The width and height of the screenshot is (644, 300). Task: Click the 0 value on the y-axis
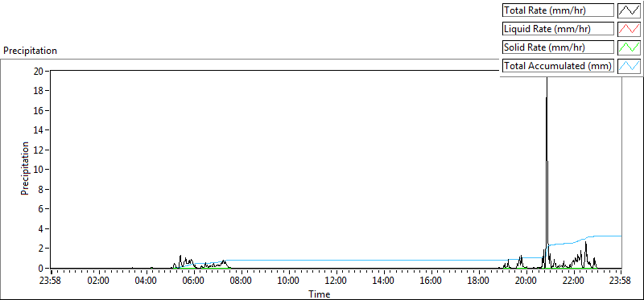click(x=42, y=268)
